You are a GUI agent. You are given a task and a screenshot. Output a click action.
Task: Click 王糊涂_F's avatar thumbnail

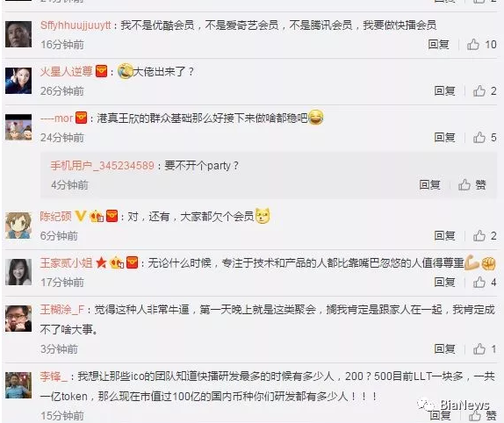tap(18, 319)
